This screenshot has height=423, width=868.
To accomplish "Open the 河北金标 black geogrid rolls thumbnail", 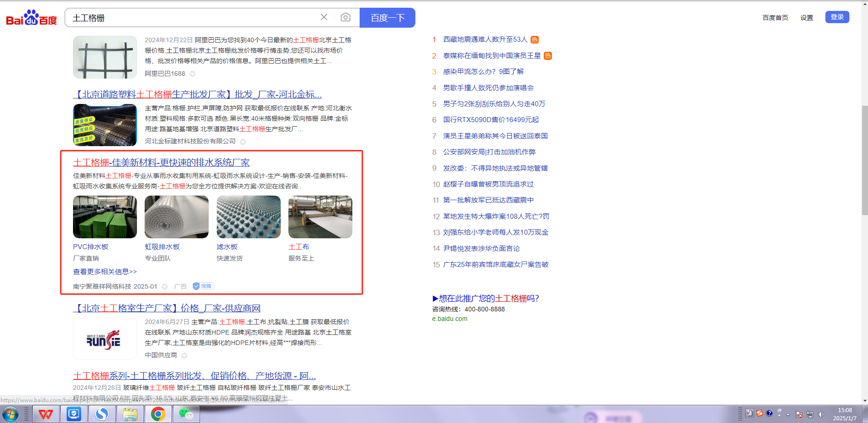I will point(105,125).
